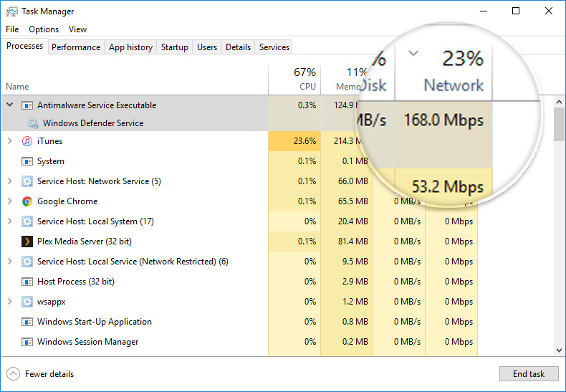Expand the Google Chrome process group
Screen dimensions: 566x392
tap(10, 201)
